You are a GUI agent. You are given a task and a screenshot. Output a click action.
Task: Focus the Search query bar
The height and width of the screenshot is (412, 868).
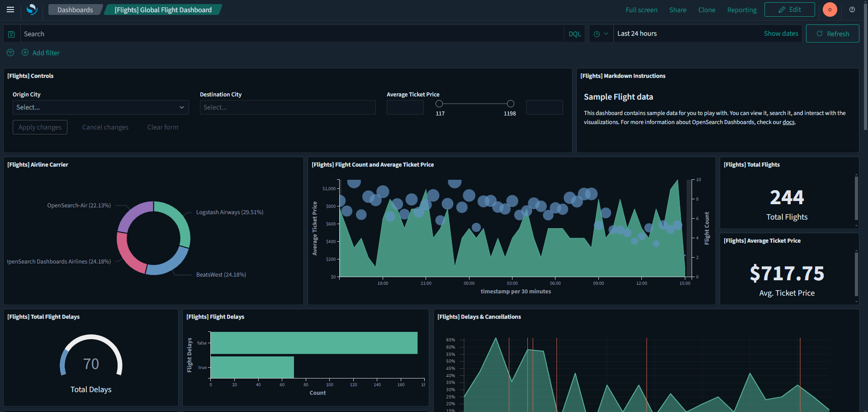(292, 34)
